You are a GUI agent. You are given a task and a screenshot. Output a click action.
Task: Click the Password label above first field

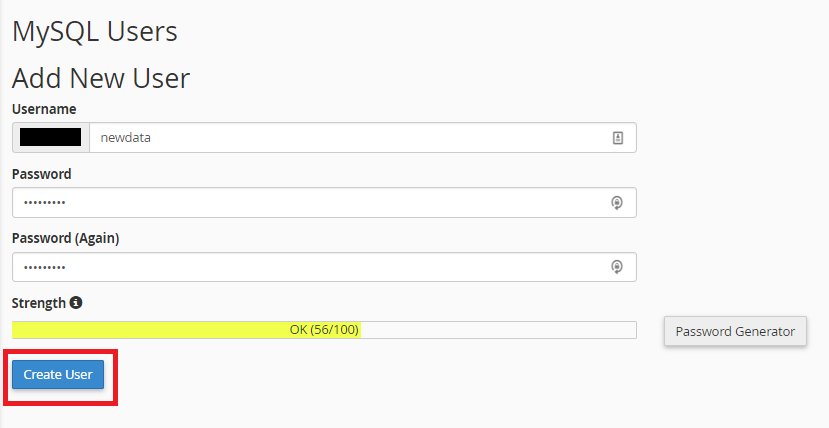(x=42, y=174)
